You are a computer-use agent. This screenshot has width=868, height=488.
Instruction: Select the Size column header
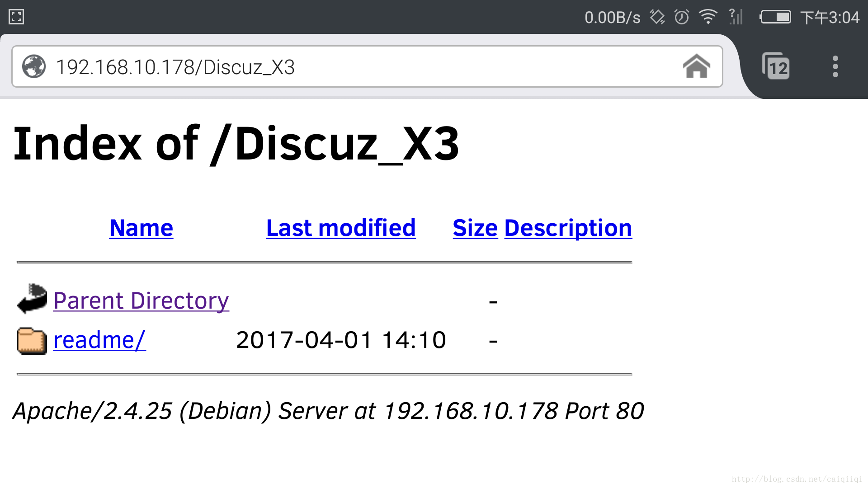coord(475,228)
